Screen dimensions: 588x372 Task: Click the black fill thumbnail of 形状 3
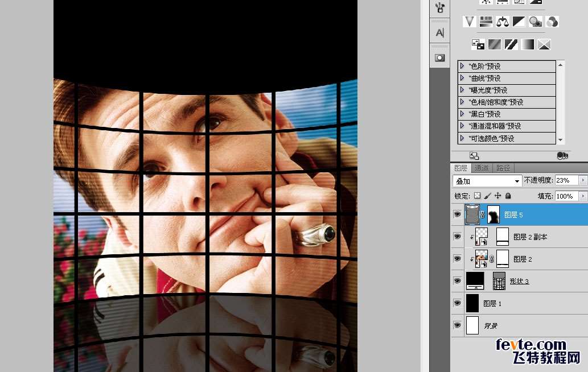tap(475, 281)
